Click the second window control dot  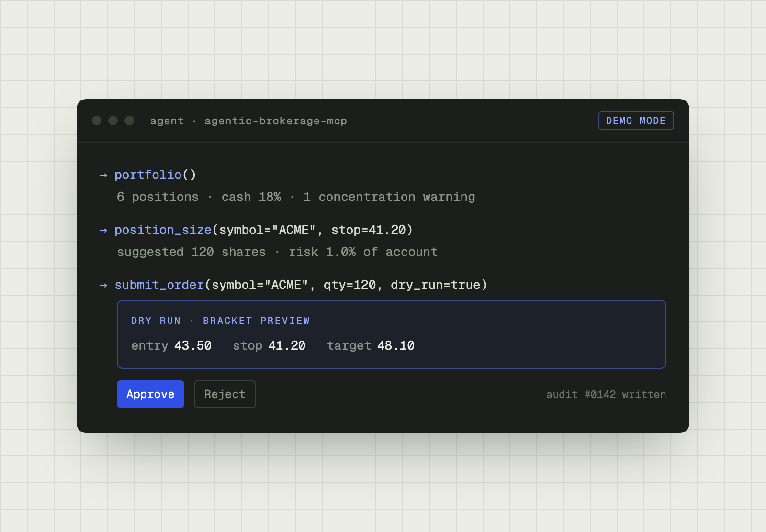click(x=113, y=121)
